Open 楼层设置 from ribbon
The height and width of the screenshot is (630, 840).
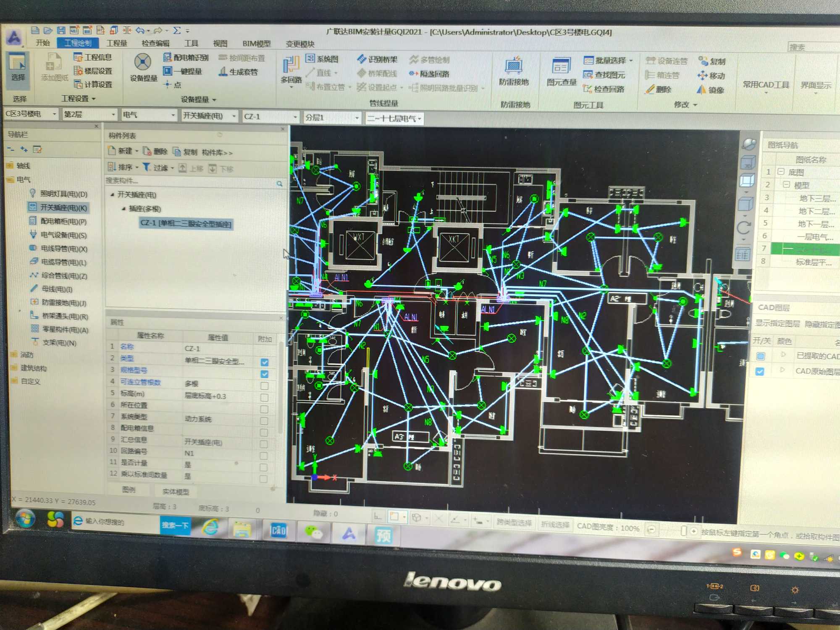[93, 71]
